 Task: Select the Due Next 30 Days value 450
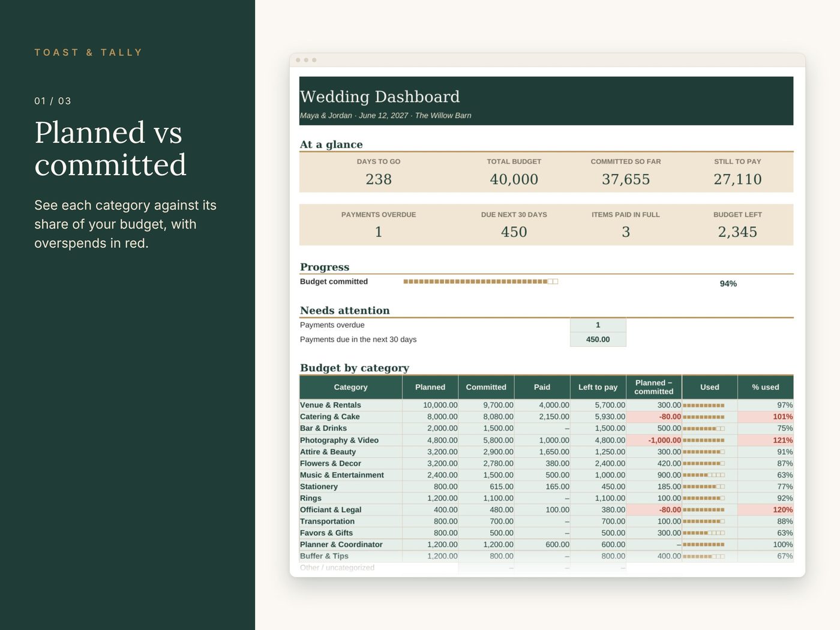(x=514, y=232)
